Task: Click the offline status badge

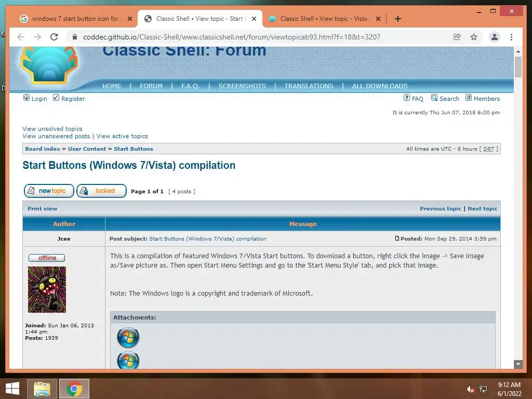Action: coord(47,258)
